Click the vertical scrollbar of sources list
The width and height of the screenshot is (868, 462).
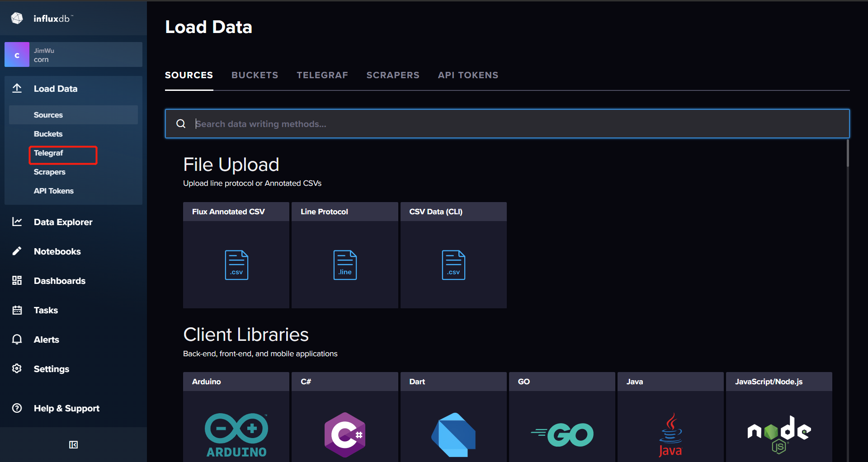tap(848, 154)
